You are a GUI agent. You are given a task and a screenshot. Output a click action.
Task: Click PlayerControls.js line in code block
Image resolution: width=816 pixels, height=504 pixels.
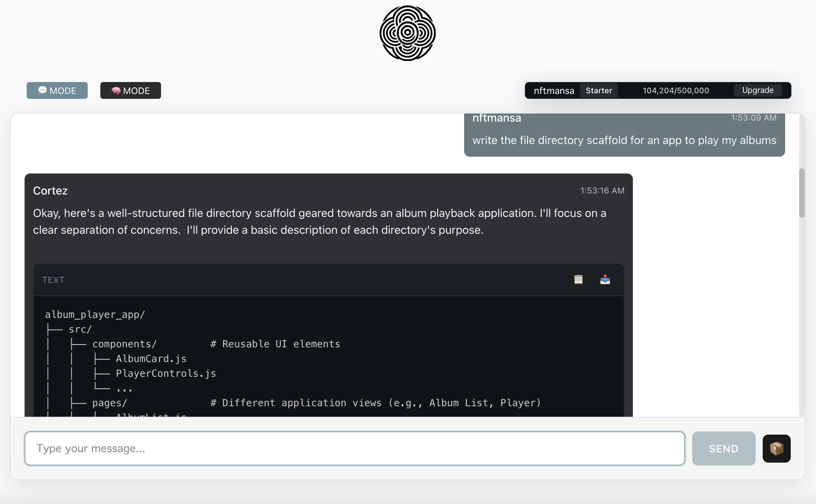click(166, 373)
